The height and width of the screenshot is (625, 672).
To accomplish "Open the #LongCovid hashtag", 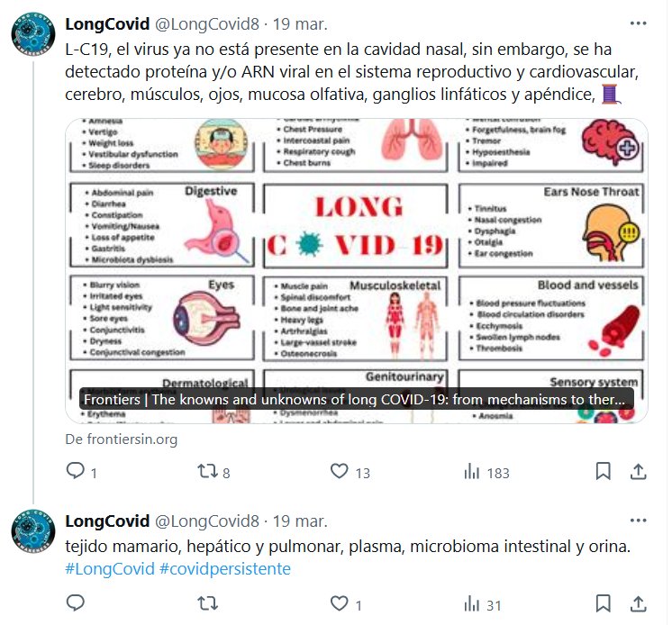I will (110, 569).
